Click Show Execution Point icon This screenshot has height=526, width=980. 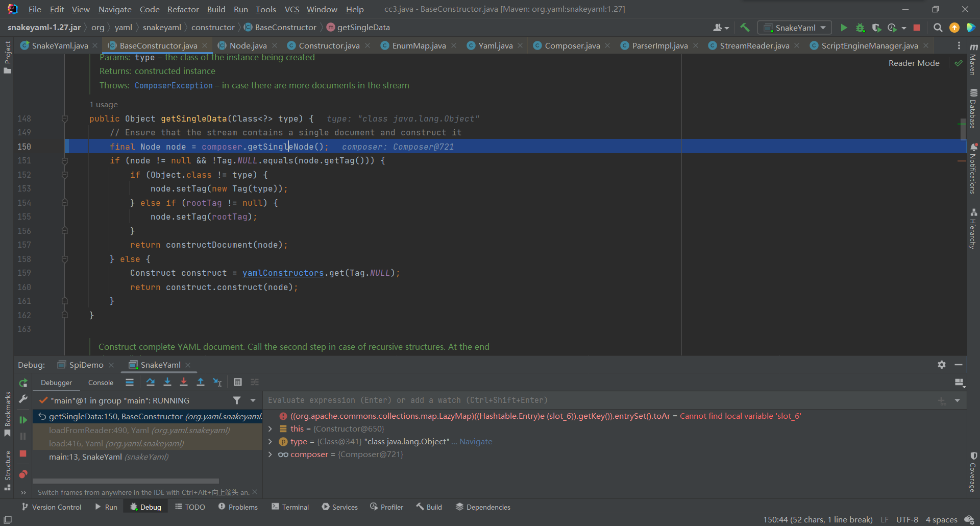tap(130, 382)
